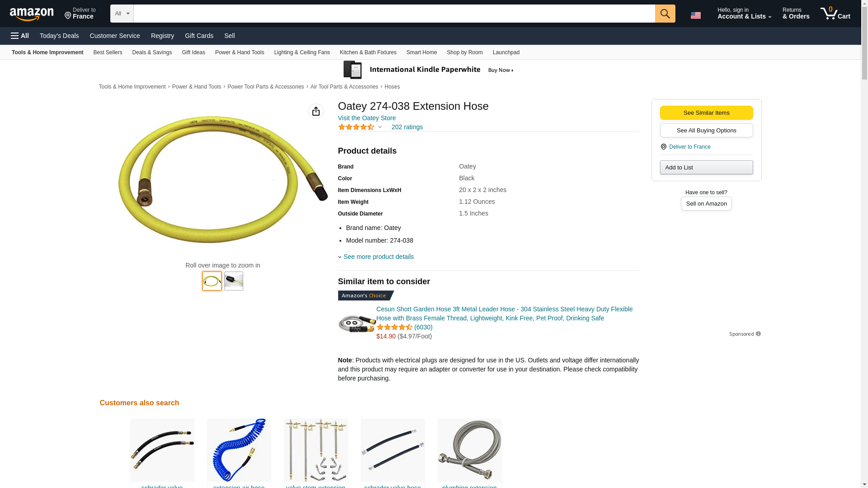This screenshot has height=488, width=868.
Task: Open the All hamburger menu
Action: 20,36
